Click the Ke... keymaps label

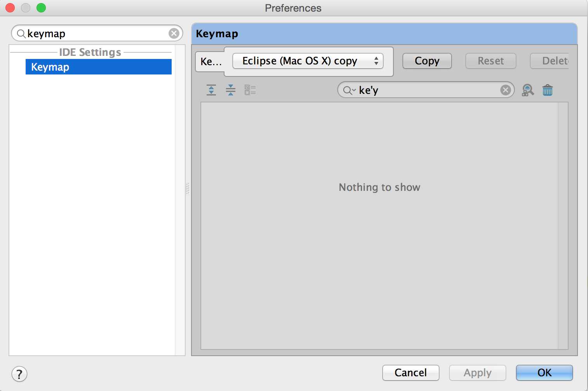point(211,62)
